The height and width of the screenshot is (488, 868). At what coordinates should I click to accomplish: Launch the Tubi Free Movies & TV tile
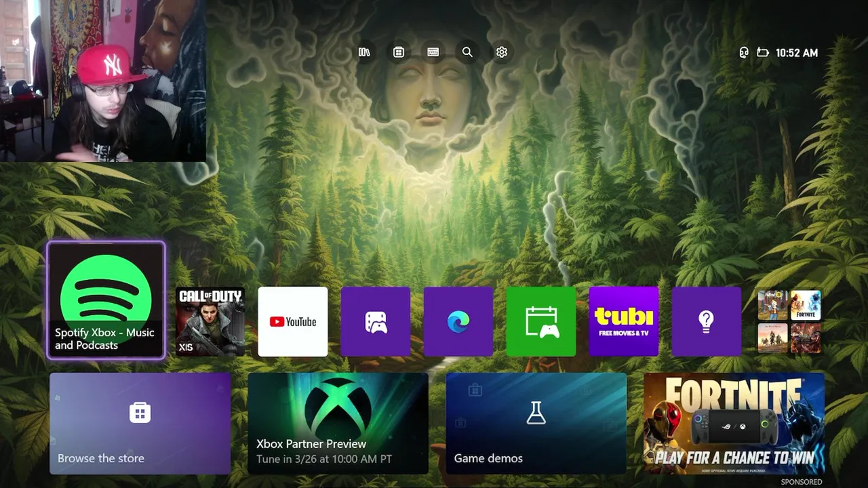point(624,321)
